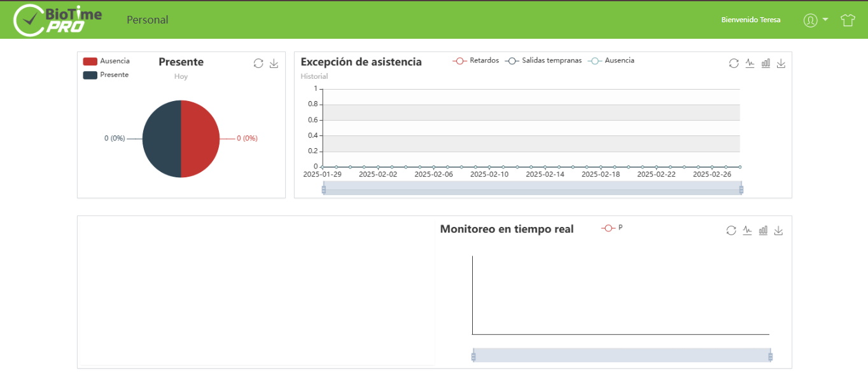Screen dimensions: 868x382
Task: Select the Personal menu item
Action: [148, 20]
